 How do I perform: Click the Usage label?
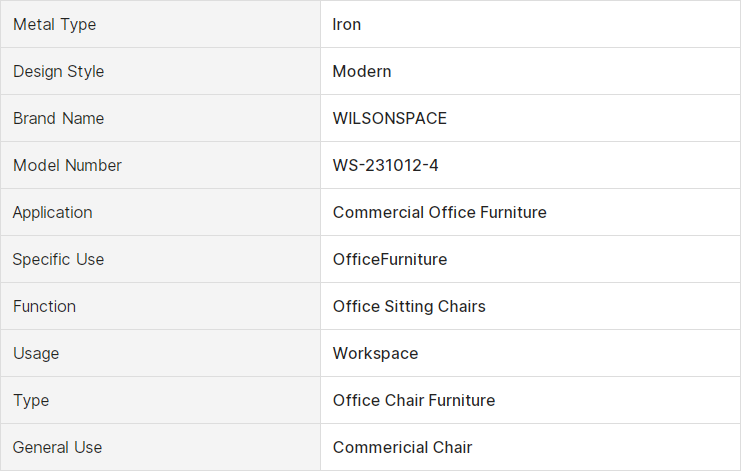click(36, 354)
